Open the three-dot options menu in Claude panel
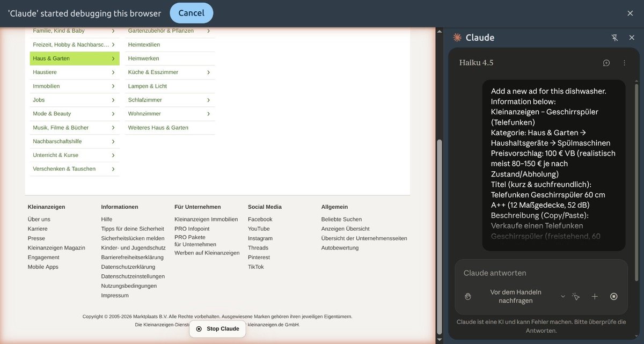The width and height of the screenshot is (644, 344). click(x=624, y=63)
